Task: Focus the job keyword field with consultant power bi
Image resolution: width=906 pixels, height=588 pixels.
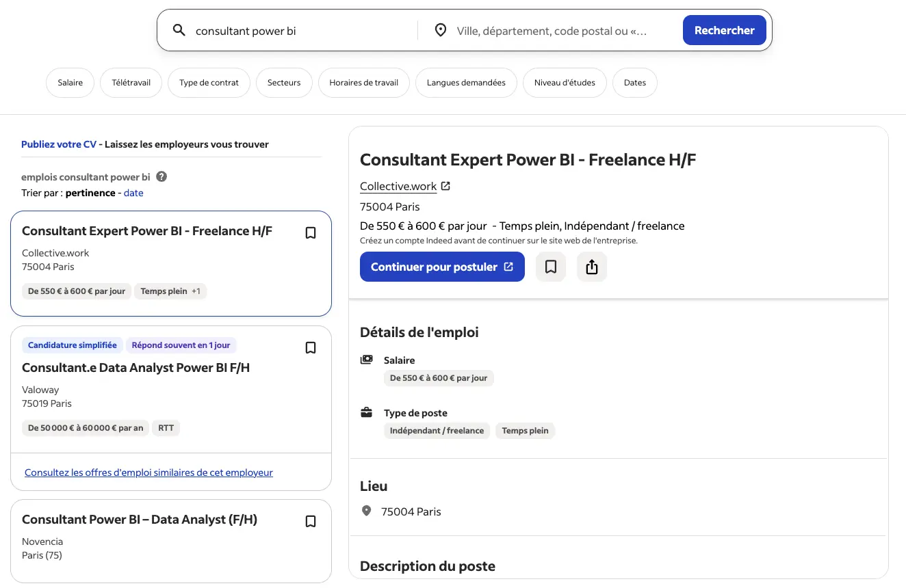Action: pyautogui.click(x=301, y=31)
